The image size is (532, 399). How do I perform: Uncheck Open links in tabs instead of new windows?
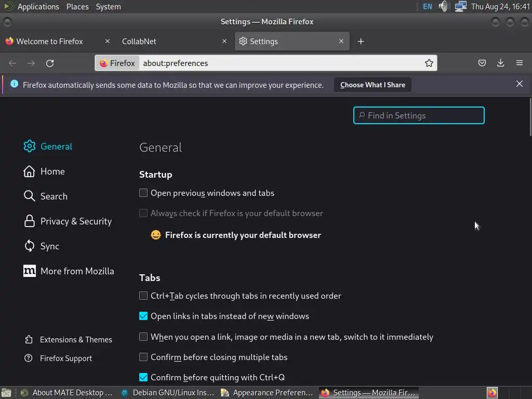(x=143, y=316)
